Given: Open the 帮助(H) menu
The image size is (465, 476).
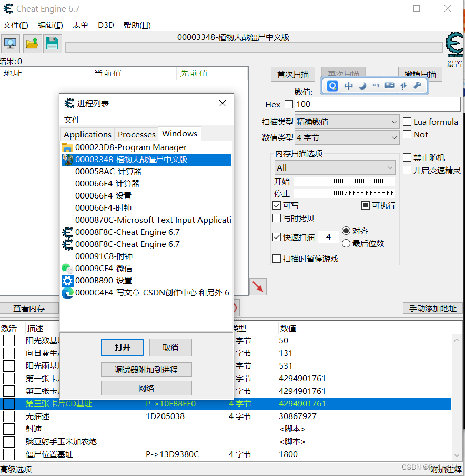Looking at the screenshot, I should coord(137,25).
